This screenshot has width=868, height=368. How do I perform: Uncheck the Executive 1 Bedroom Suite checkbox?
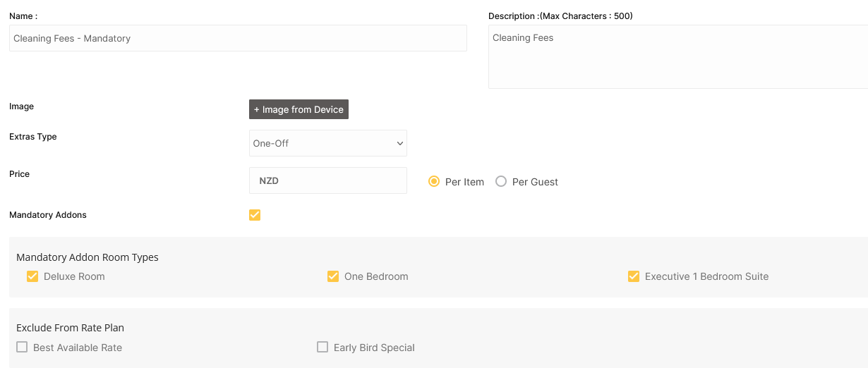634,276
